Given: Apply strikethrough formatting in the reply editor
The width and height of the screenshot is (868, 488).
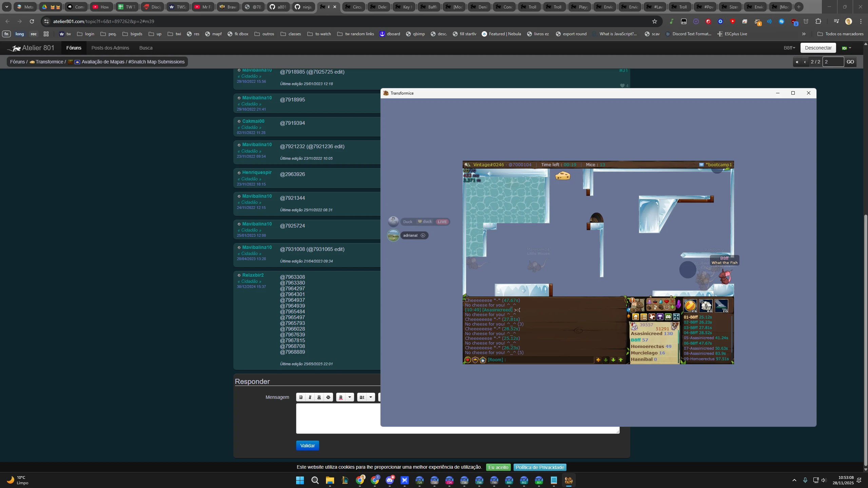Looking at the screenshot, I should pos(328,397).
